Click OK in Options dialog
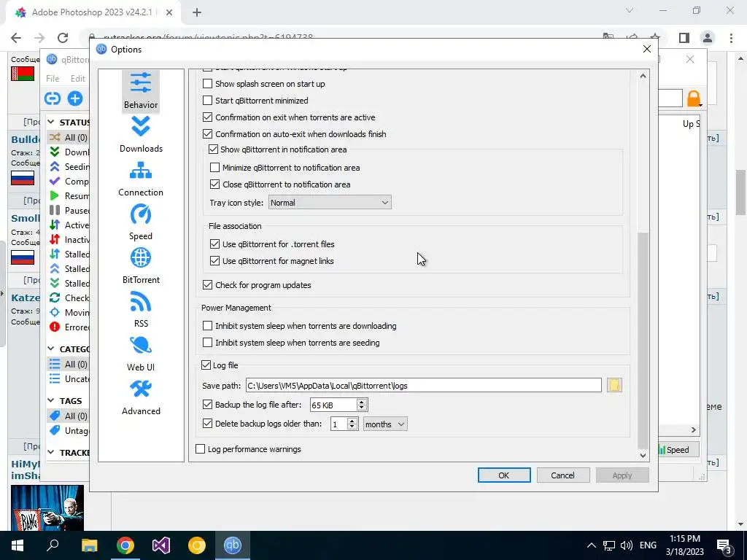 (504, 475)
